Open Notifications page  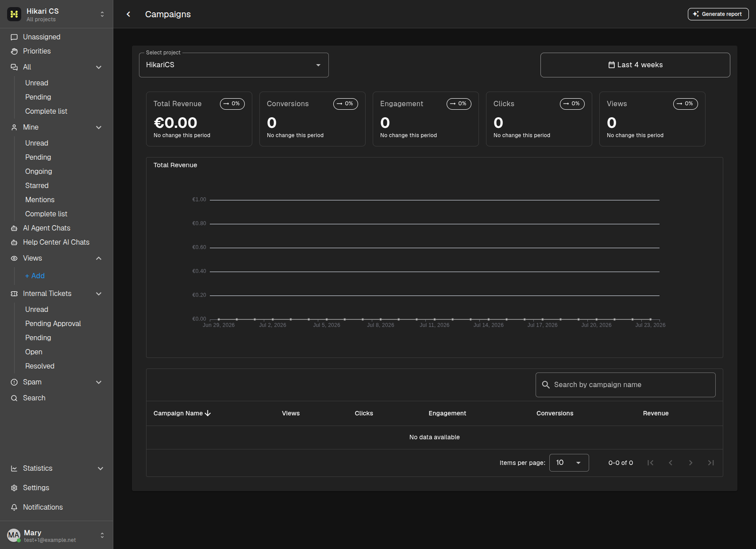point(43,507)
